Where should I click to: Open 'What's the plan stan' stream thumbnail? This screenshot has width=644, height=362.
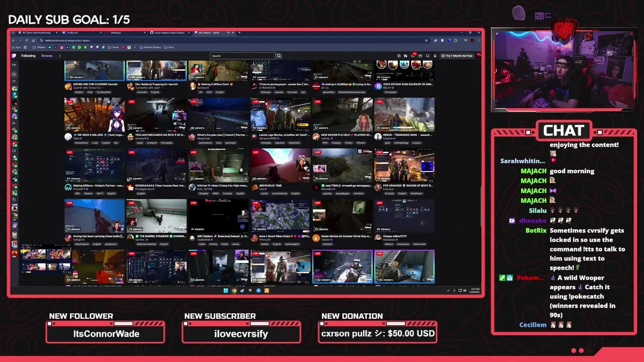coord(218,115)
